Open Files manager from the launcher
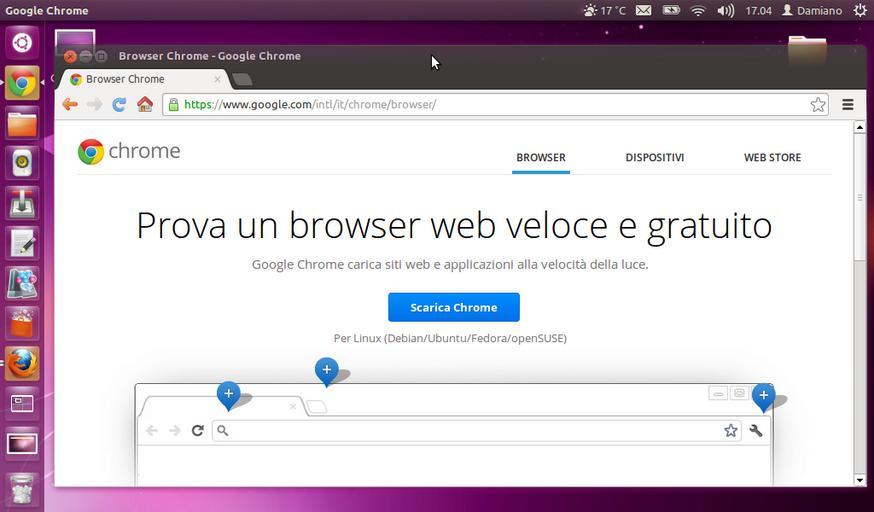This screenshot has width=874, height=512. pos(22,123)
